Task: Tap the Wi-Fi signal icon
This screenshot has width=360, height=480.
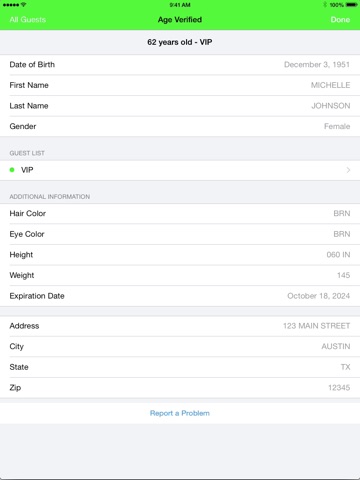Action: (x=23, y=5)
